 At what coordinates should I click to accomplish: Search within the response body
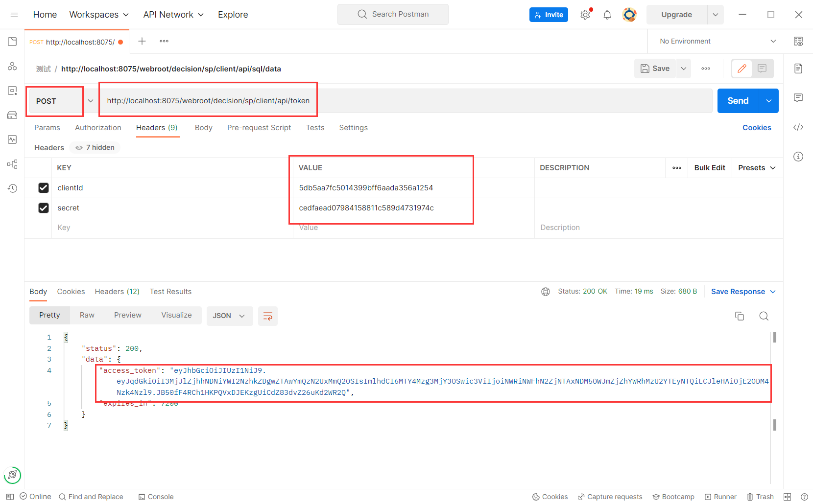click(764, 316)
